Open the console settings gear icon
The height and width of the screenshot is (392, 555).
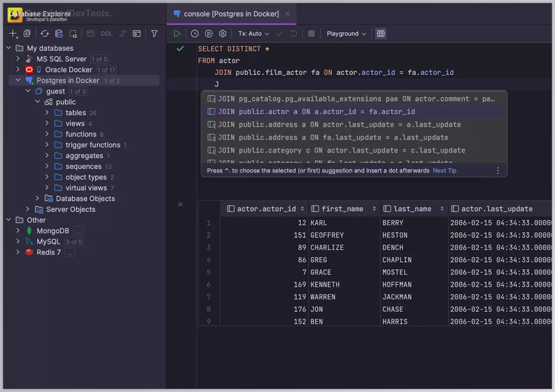[x=223, y=33]
